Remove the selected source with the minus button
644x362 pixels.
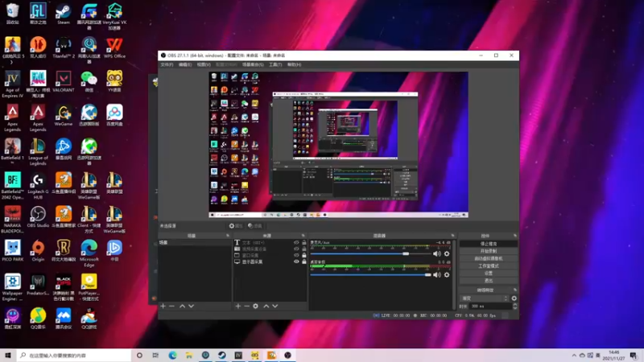[x=246, y=306]
